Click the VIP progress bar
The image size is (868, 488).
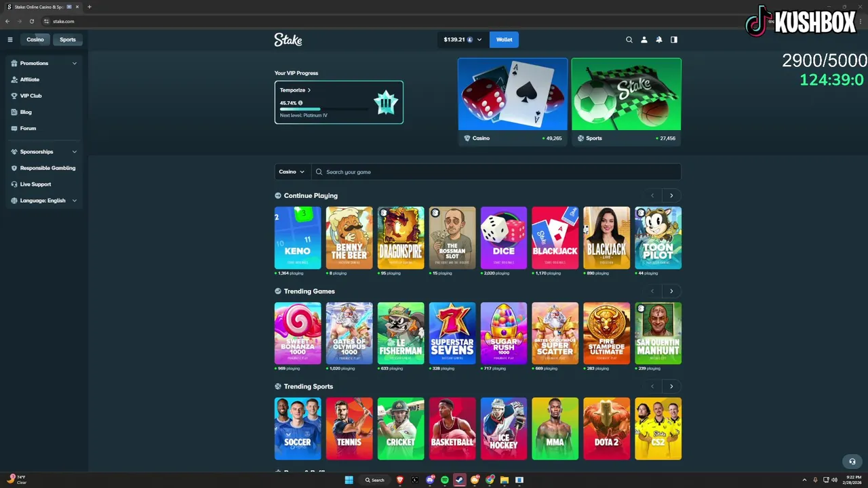[324, 109]
